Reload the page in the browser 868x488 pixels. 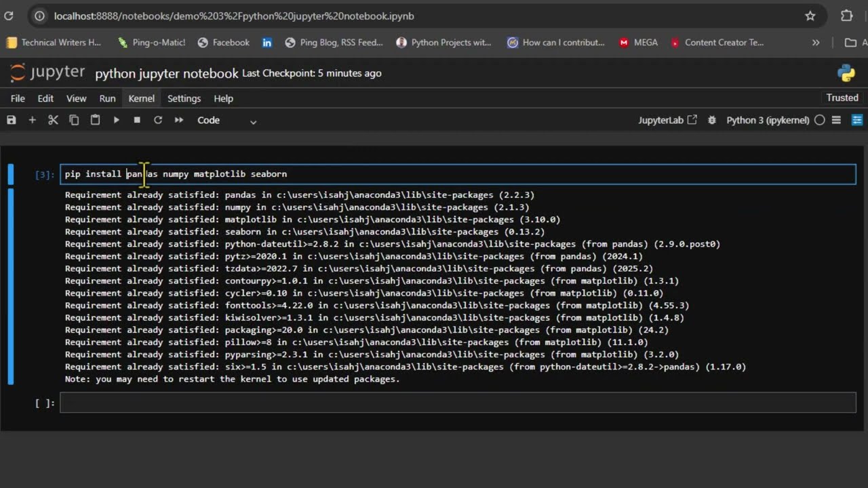click(x=8, y=16)
